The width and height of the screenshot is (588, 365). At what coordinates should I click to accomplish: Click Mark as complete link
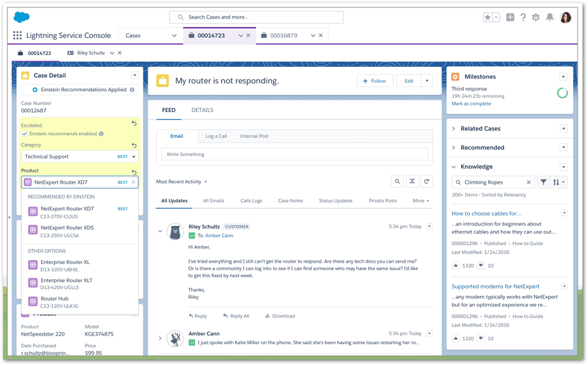471,103
